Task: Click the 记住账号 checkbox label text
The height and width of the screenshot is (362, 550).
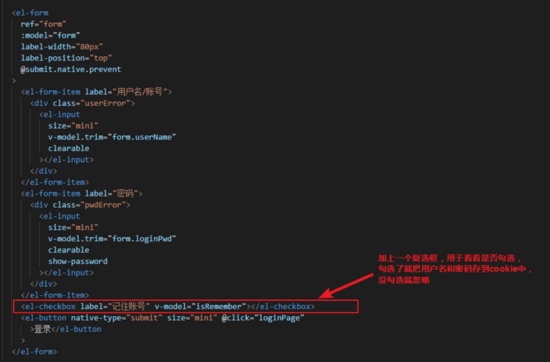Action: [x=129, y=307]
